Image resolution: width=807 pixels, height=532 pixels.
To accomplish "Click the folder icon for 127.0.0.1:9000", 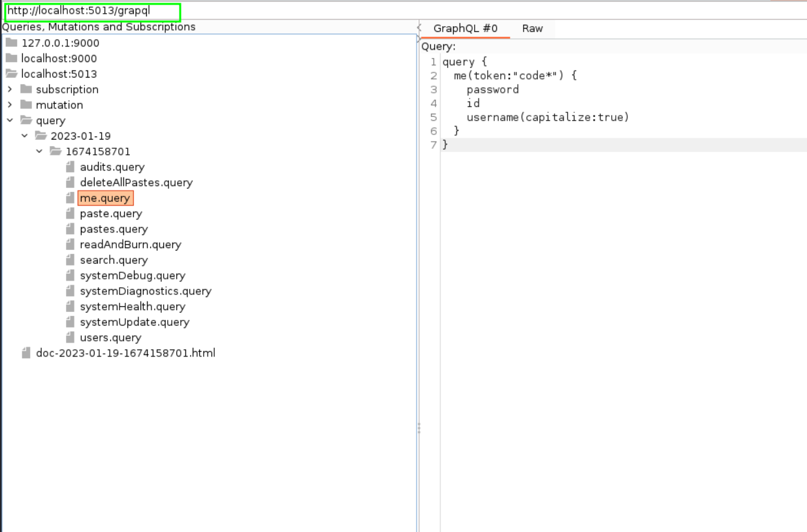I will pos(11,43).
